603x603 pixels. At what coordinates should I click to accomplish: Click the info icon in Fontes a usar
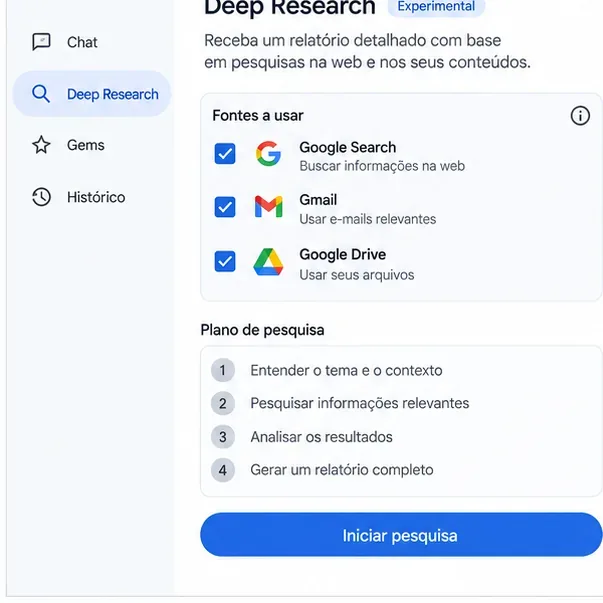click(580, 116)
